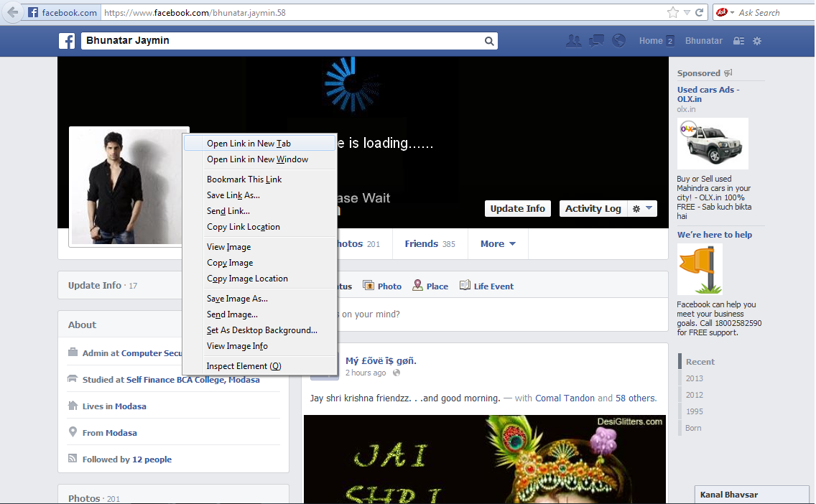Viewport: 816px width, 504px height.
Task: Open the privacy shortcuts lock icon
Action: [738, 41]
